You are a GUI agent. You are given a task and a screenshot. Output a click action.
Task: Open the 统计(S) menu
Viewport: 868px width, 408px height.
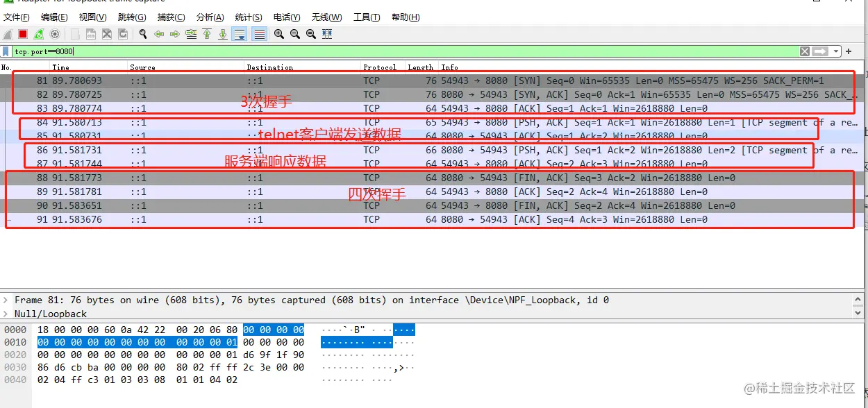point(249,17)
